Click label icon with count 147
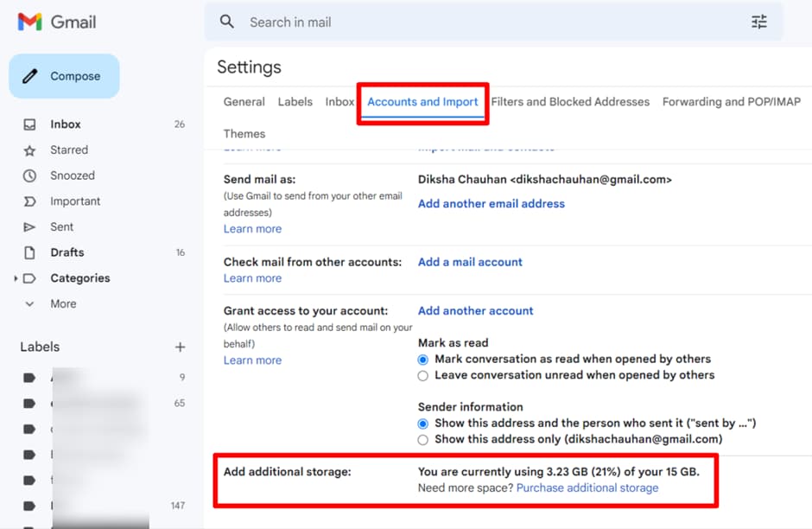 [x=29, y=506]
